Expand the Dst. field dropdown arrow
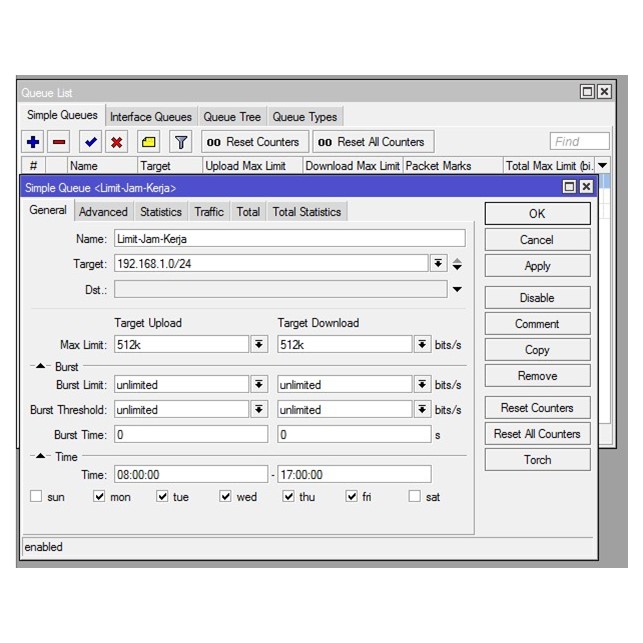Image resolution: width=643 pixels, height=643 pixels. 457,290
